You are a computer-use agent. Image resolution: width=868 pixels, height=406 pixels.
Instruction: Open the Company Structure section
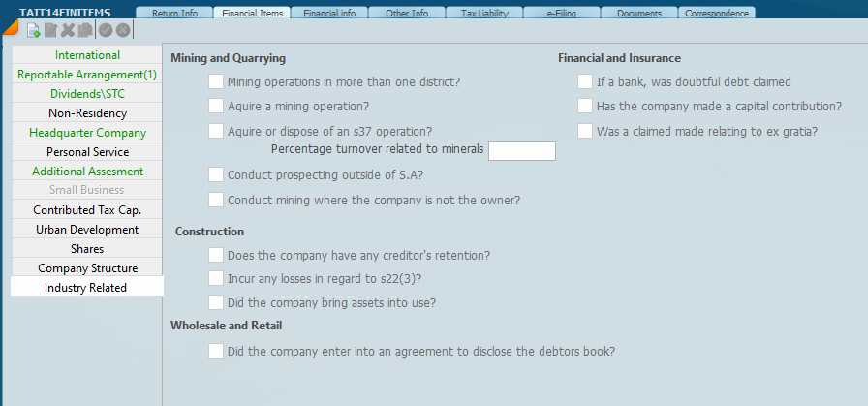pyautogui.click(x=87, y=268)
